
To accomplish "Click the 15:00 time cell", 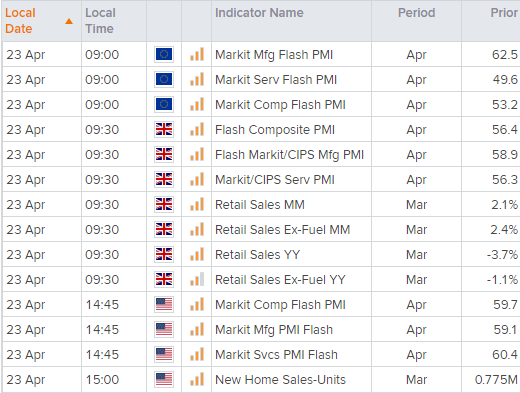I will (x=114, y=379).
